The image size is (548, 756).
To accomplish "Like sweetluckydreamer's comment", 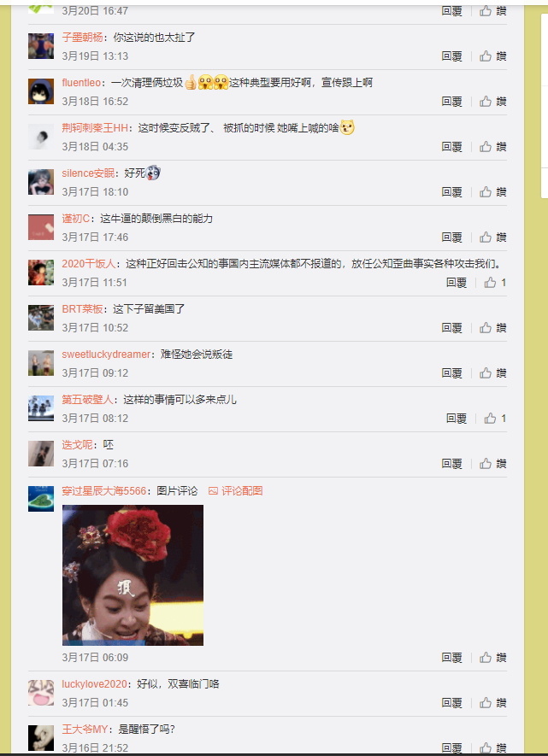I will [x=492, y=373].
